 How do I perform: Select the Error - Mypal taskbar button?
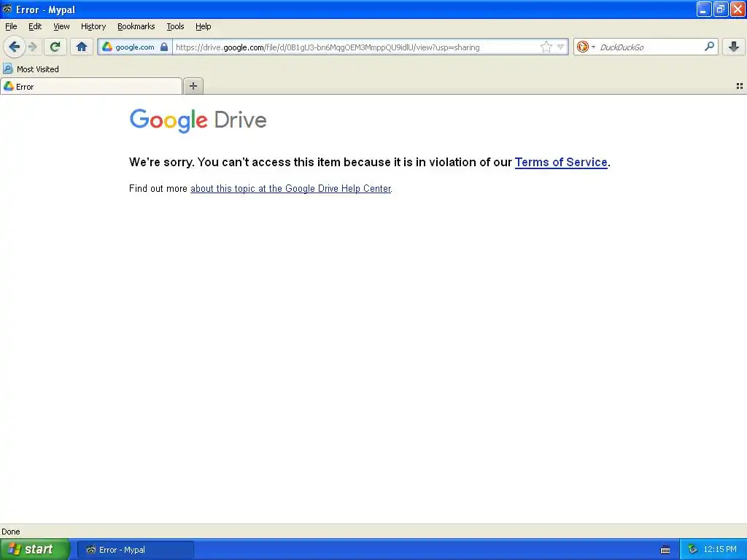135,550
